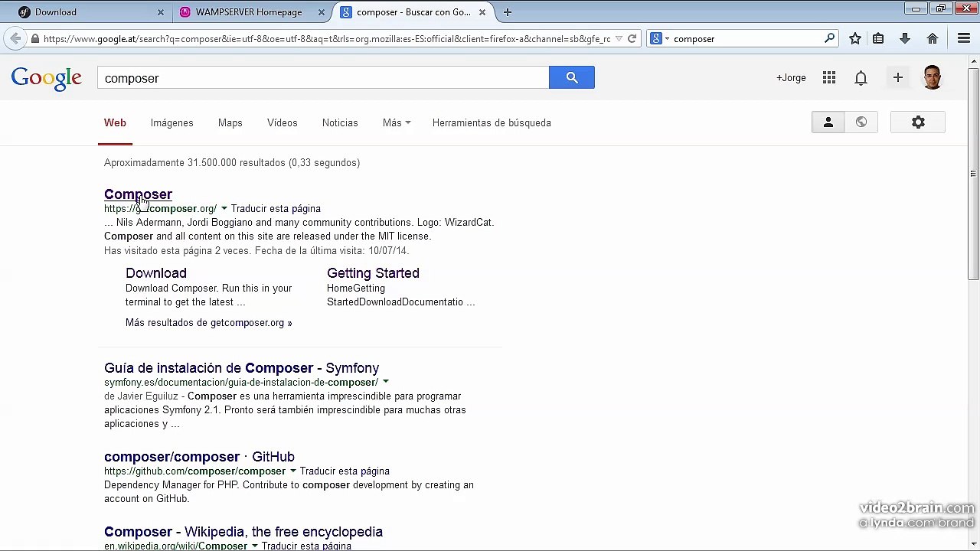Open URL bar history dropdown arrow
Screen dimensions: 980x551
pos(619,38)
